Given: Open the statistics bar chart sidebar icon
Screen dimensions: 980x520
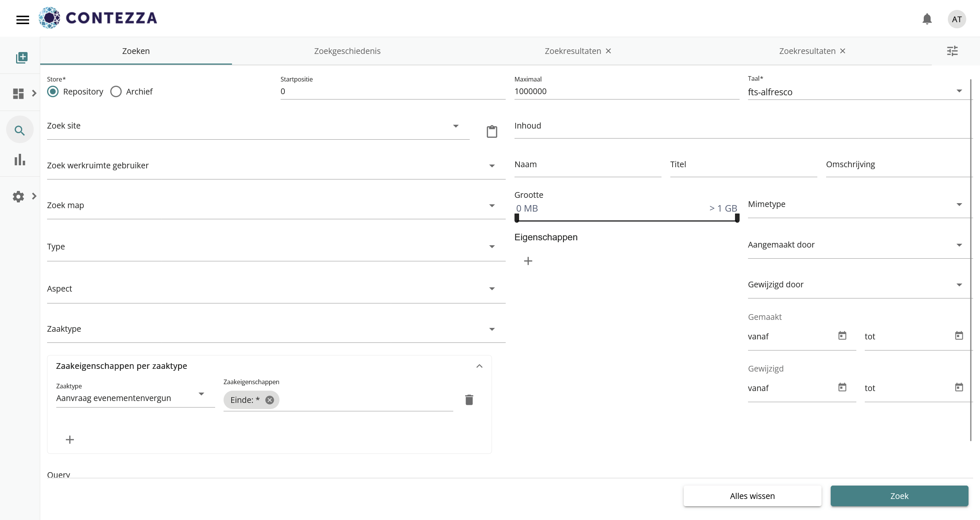Looking at the screenshot, I should (x=20, y=160).
